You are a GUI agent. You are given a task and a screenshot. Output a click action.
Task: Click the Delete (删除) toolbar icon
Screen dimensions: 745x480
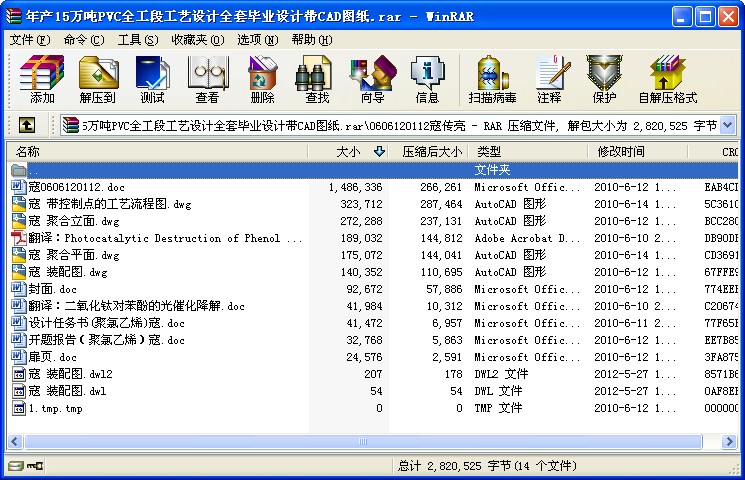pyautogui.click(x=262, y=79)
